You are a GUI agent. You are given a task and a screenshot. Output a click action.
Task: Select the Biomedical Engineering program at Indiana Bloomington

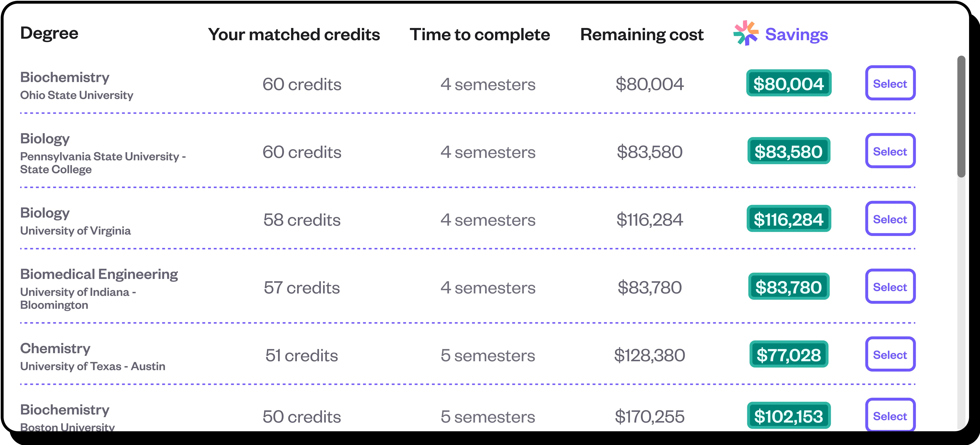(x=890, y=287)
